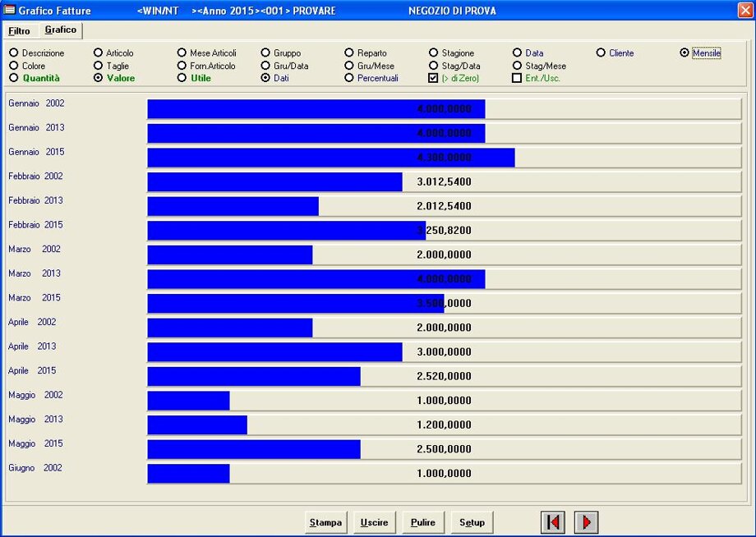
Task: Group the chart by Cliente
Action: click(x=602, y=53)
